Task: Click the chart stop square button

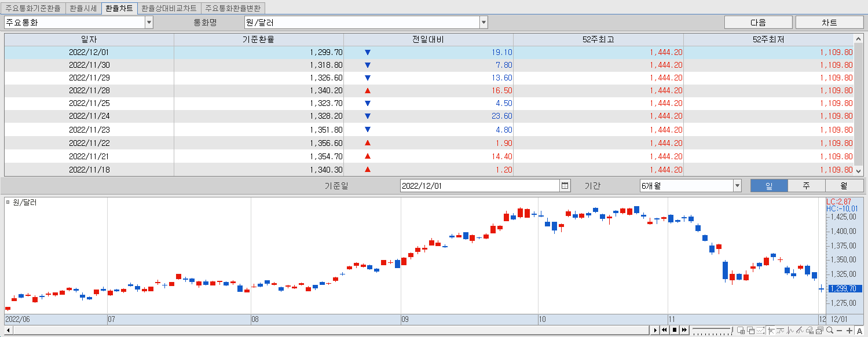Action: [675, 330]
